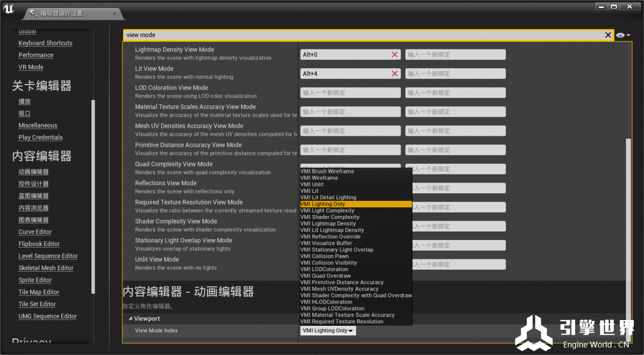Image resolution: width=644 pixels, height=355 pixels.
Task: Click second binding field for Mesh UV Densities Accuracy
Action: [x=455, y=131]
